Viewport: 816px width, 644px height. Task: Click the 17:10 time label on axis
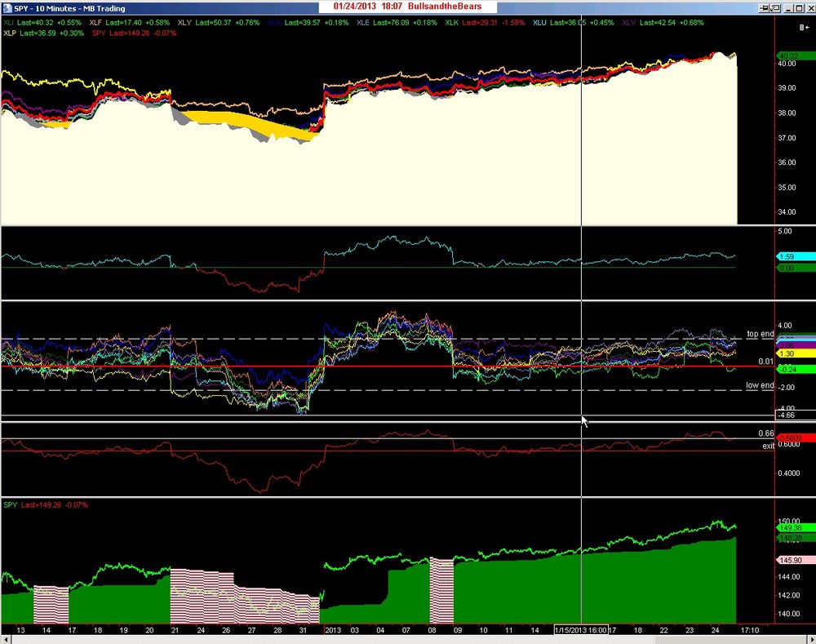point(750,630)
